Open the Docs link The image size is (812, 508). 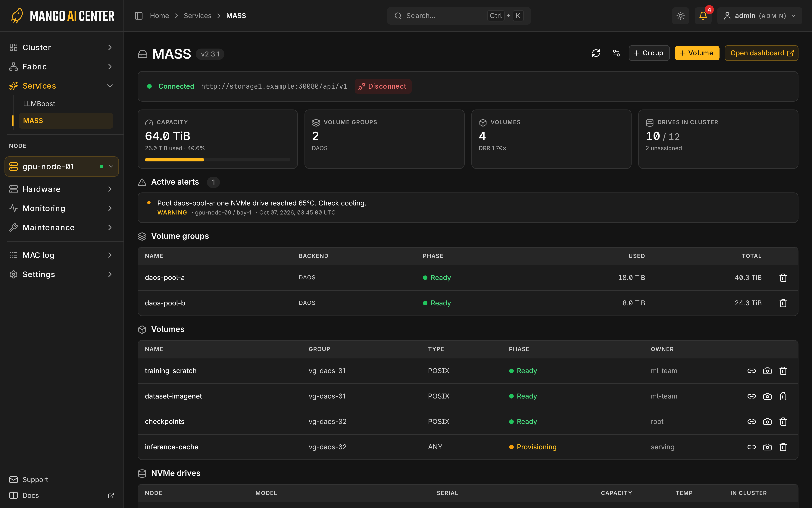[x=62, y=495]
